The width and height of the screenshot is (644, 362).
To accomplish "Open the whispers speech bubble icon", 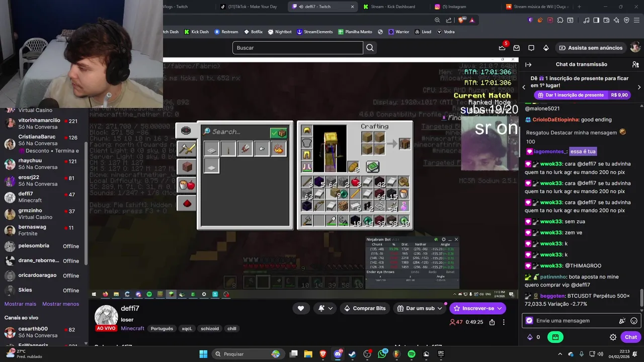I will (531, 48).
